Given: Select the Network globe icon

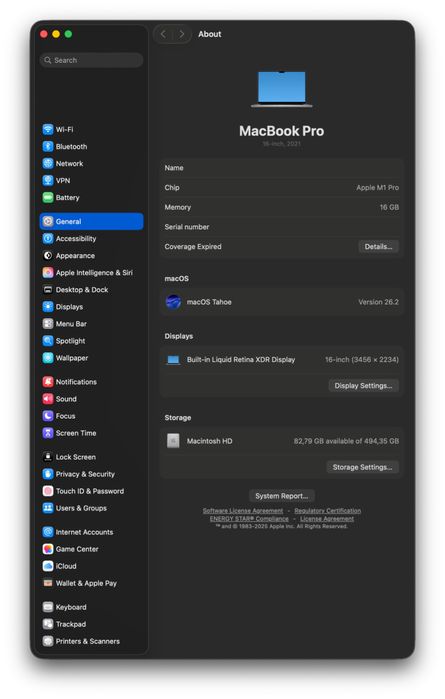Looking at the screenshot, I should (x=48, y=163).
